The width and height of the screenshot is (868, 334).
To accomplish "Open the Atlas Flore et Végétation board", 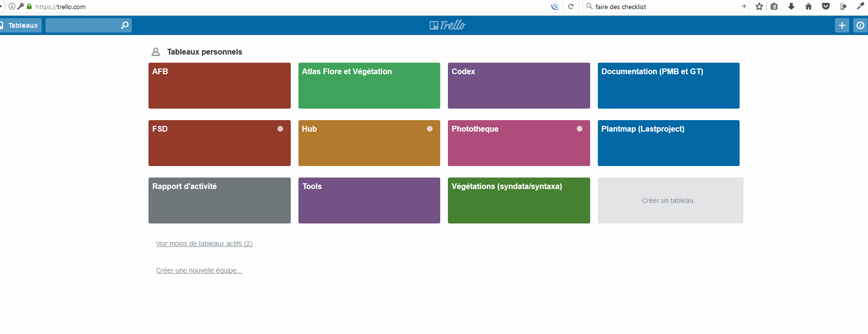I will [x=369, y=86].
